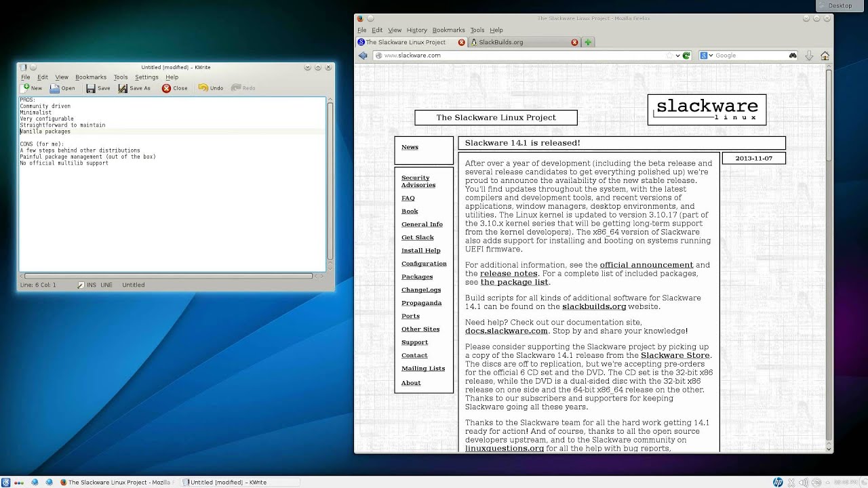Click 'Vanilla packages' line in KWrite
Viewport: 868px width, 488px height.
pyautogui.click(x=45, y=131)
